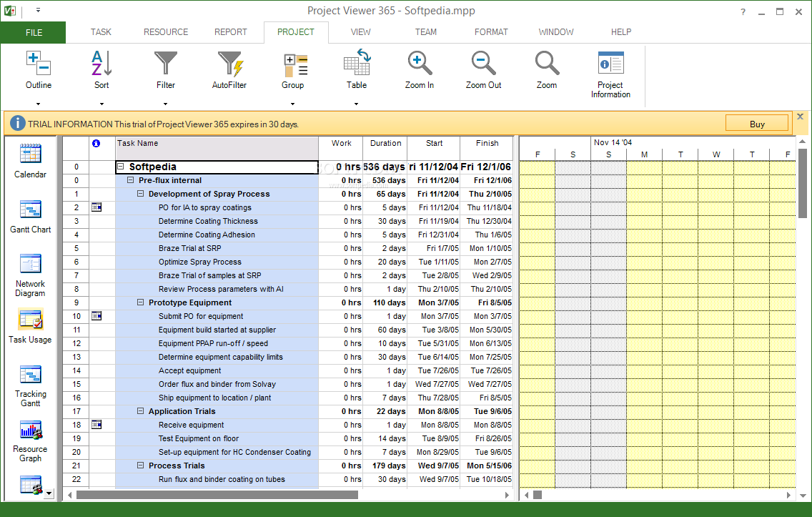This screenshot has width=812, height=517.
Task: Click the Zoom Out magnifier icon
Action: point(483,64)
